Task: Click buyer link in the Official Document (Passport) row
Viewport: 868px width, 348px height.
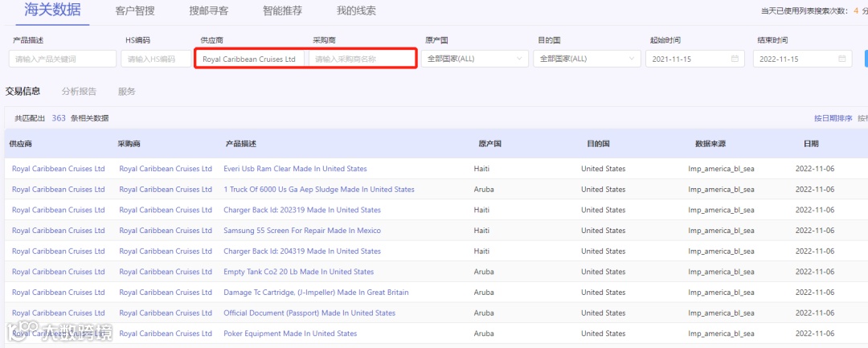Action: (x=166, y=313)
